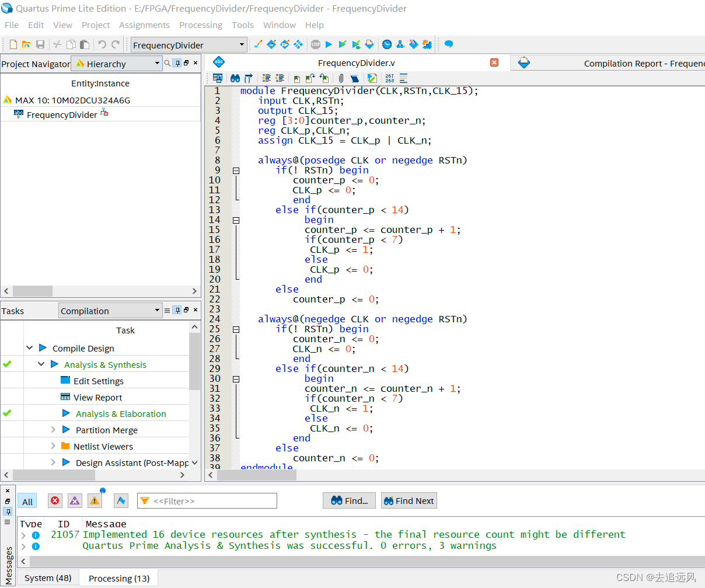This screenshot has width=705, height=588.
Task: Expand the Partition Merge task
Action: (x=53, y=429)
